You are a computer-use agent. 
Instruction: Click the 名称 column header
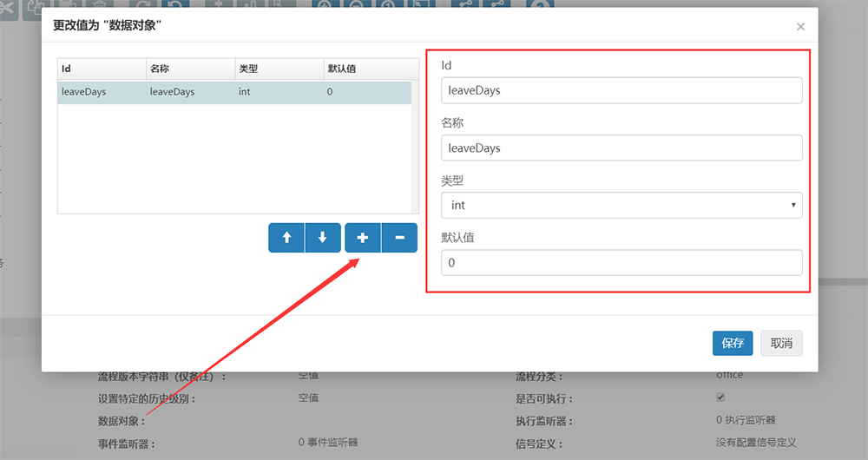[x=190, y=69]
